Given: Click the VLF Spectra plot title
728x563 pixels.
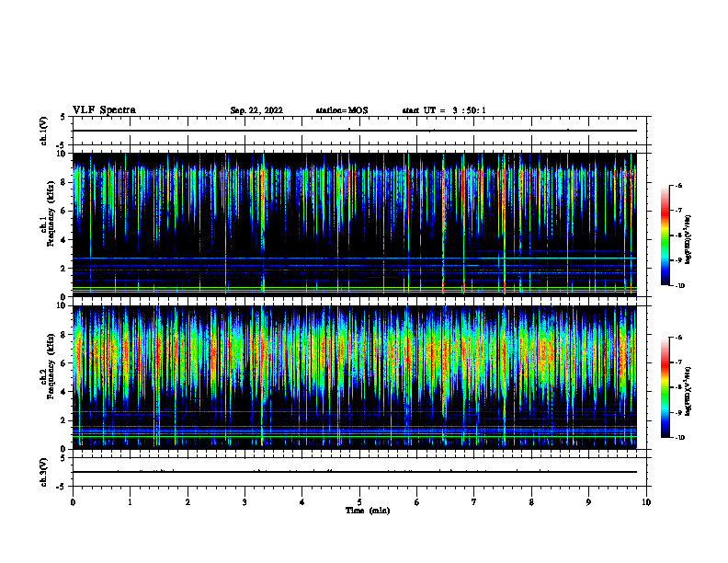Looking at the screenshot, I should pyautogui.click(x=104, y=110).
